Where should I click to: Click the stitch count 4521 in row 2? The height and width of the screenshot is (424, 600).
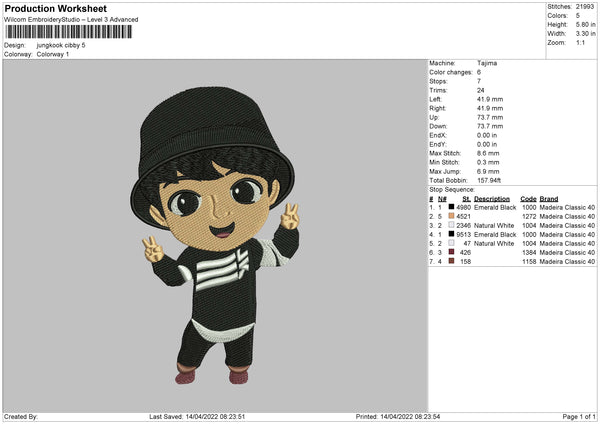pyautogui.click(x=463, y=216)
